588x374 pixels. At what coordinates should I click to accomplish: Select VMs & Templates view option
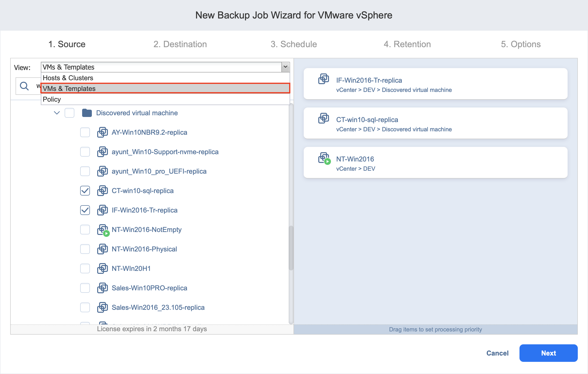coord(165,89)
